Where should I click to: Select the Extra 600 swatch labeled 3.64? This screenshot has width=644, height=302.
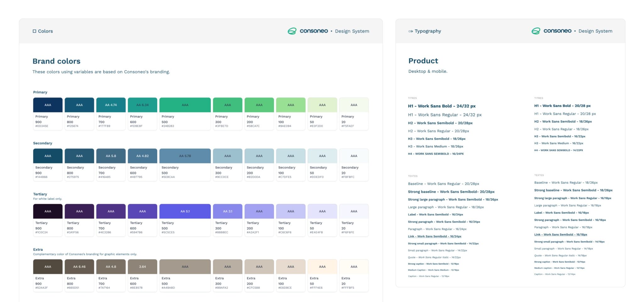tap(142, 266)
